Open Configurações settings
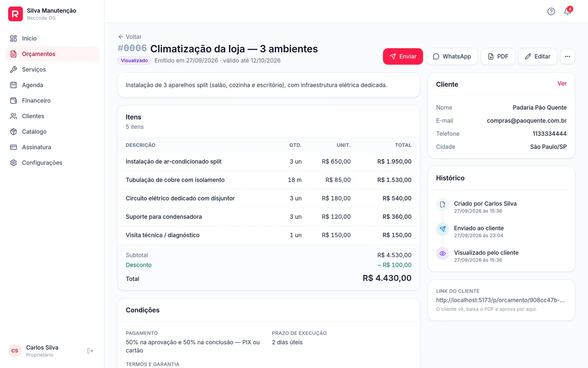 click(x=52, y=163)
